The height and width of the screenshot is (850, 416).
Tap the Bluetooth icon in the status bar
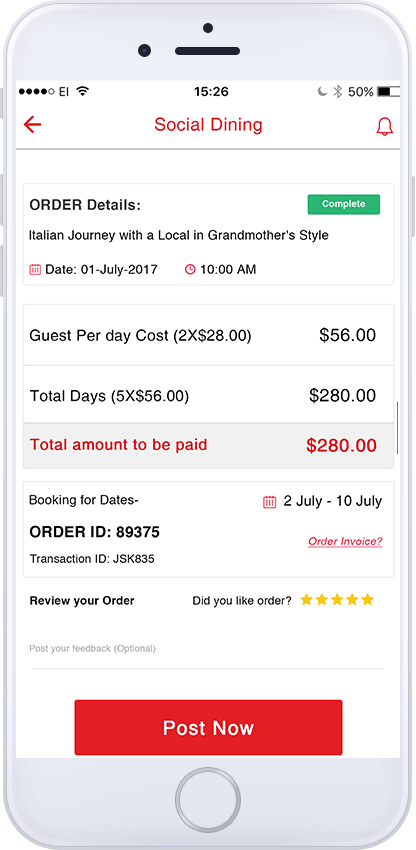[x=337, y=91]
